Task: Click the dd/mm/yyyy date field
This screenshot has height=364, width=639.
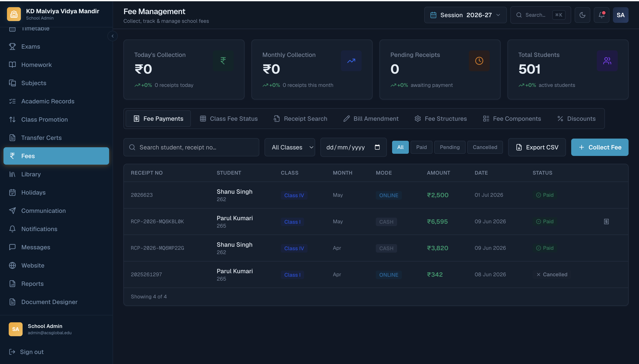Action: 353,147
